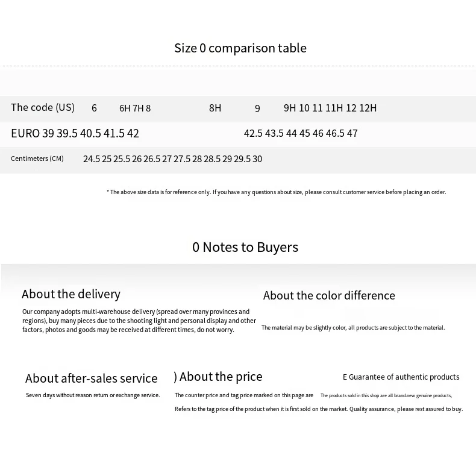Click EURO sizes 42.5 through 47
Image resolution: width=476 pixels, height=458 pixels.
coord(301,133)
